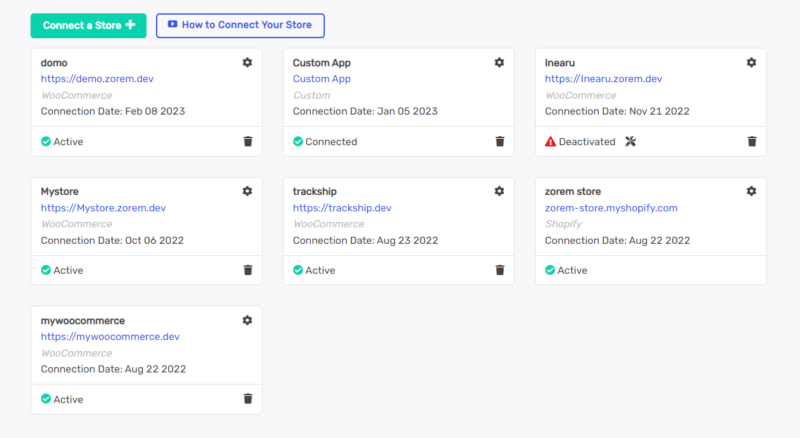Click the Deactivated status label
Viewport: 800px width, 438px height.
[587, 141]
